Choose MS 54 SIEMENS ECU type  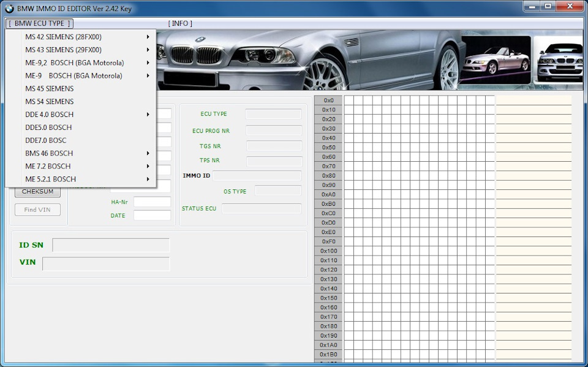pos(50,102)
